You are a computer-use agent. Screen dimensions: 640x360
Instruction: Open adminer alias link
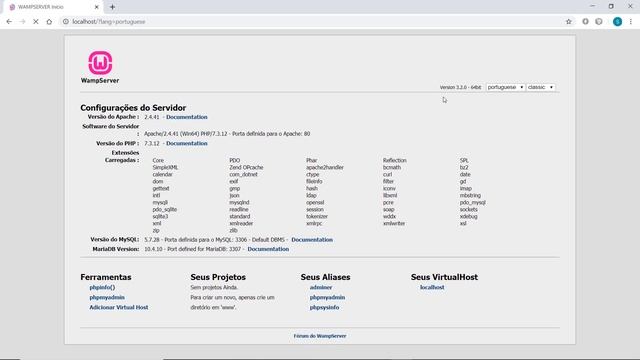[321, 287]
